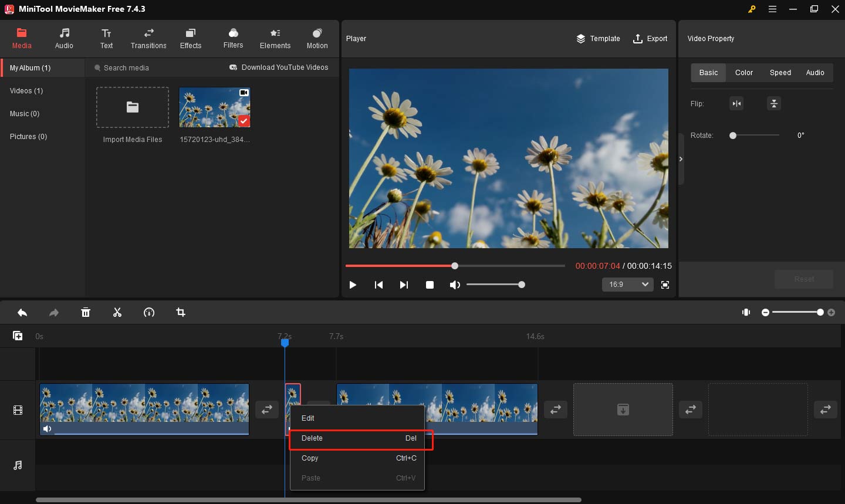This screenshot has width=845, height=504.
Task: Open the 16:9 aspect ratio dropdown
Action: coord(627,285)
